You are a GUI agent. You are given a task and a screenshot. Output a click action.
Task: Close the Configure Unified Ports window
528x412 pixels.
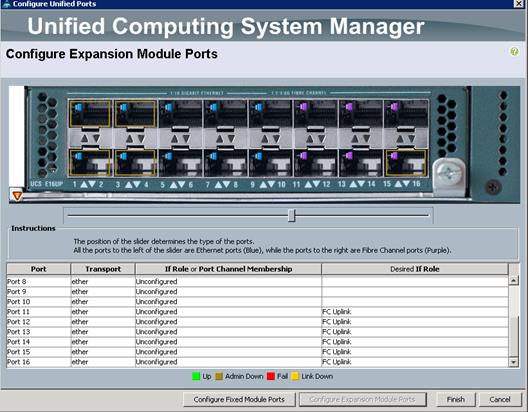tap(519, 3)
